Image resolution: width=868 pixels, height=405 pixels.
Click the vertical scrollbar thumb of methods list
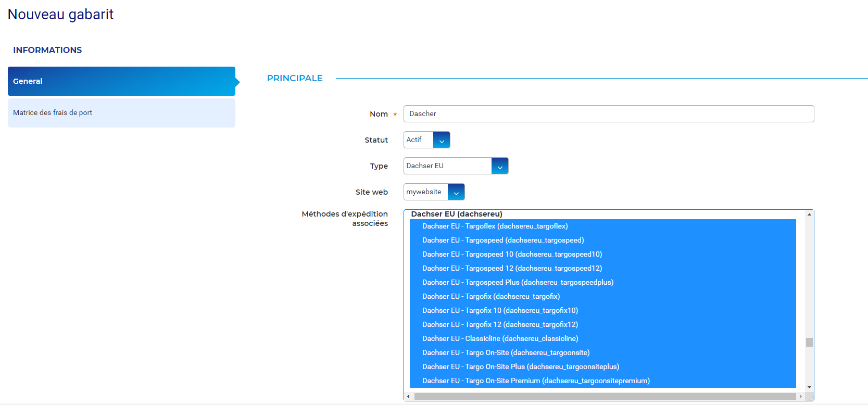coord(809,342)
